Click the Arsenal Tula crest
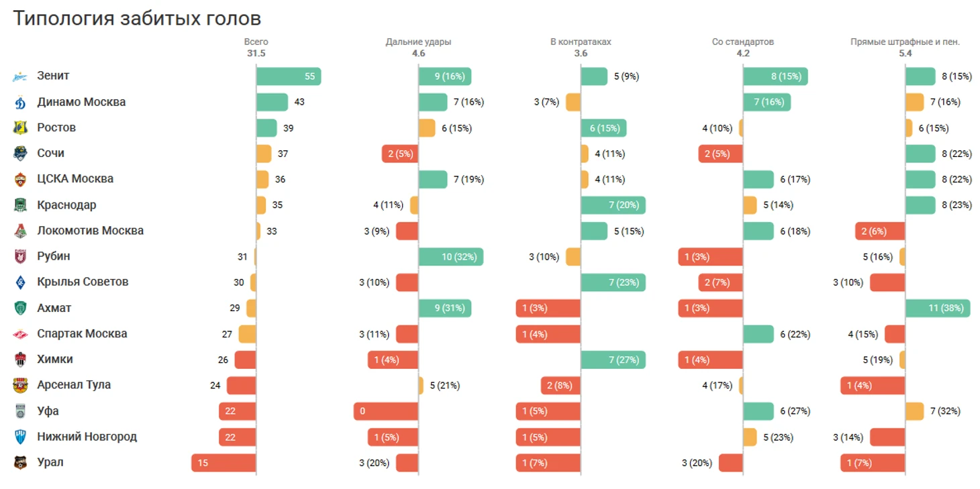980x489 pixels. tap(20, 385)
